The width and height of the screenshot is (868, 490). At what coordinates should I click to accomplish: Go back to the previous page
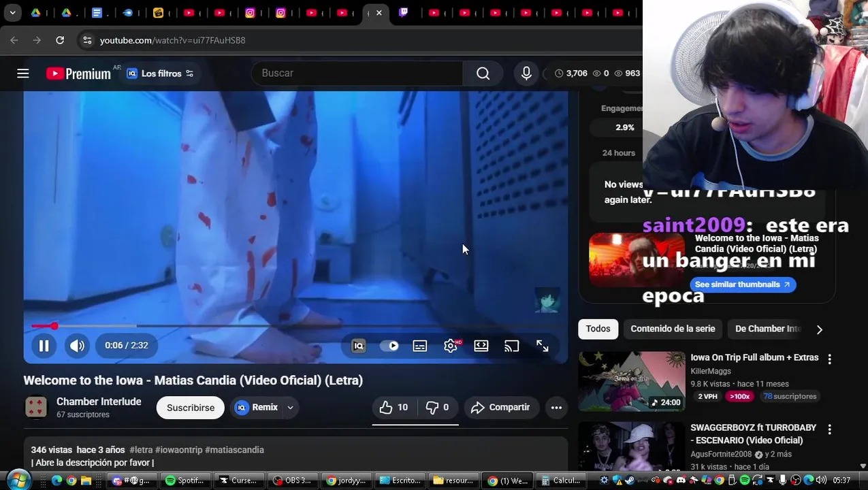(x=14, y=40)
